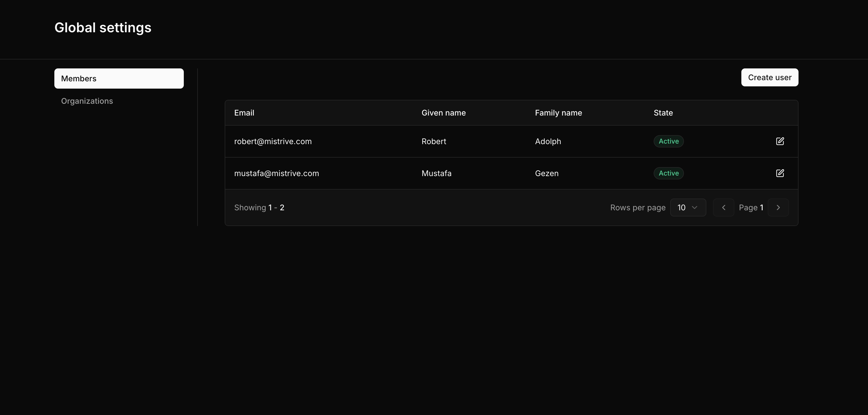The image size is (868, 415).
Task: Open the Organizations section
Action: point(87,101)
